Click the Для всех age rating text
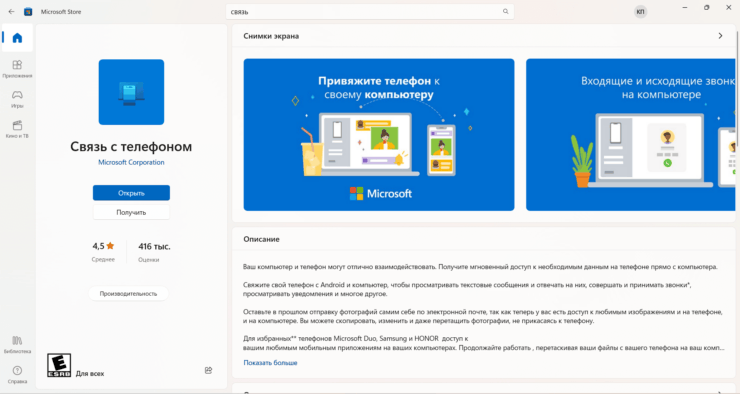 tap(90, 374)
